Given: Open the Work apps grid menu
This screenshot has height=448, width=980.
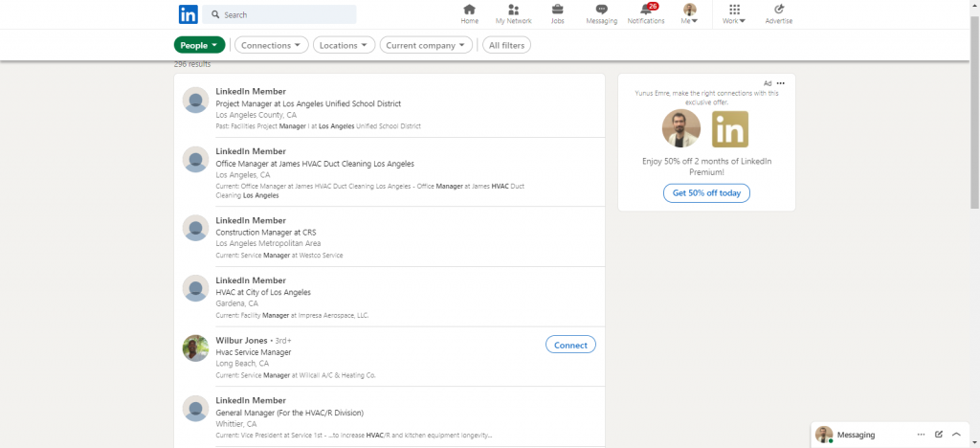Looking at the screenshot, I should [734, 13].
